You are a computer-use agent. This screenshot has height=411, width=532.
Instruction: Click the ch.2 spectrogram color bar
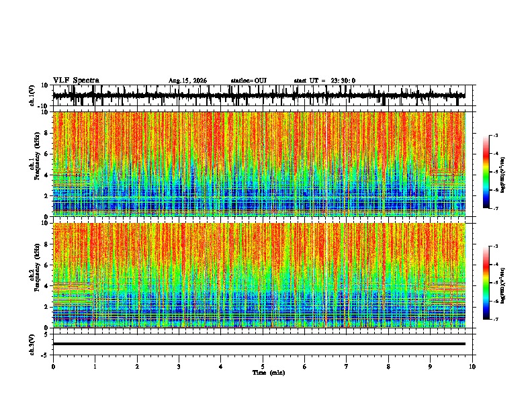click(x=486, y=283)
